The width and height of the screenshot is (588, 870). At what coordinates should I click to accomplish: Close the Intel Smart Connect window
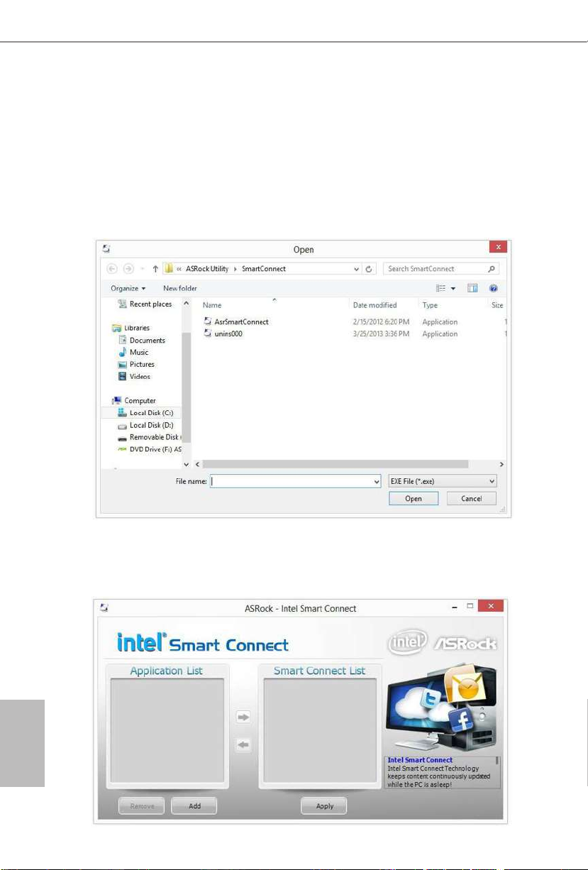[x=491, y=607]
